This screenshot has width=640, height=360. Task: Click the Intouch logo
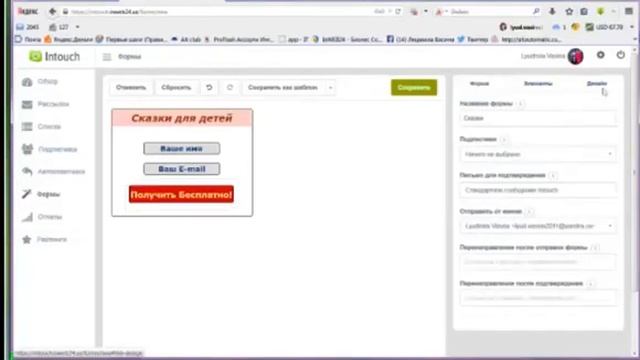pyautogui.click(x=54, y=56)
